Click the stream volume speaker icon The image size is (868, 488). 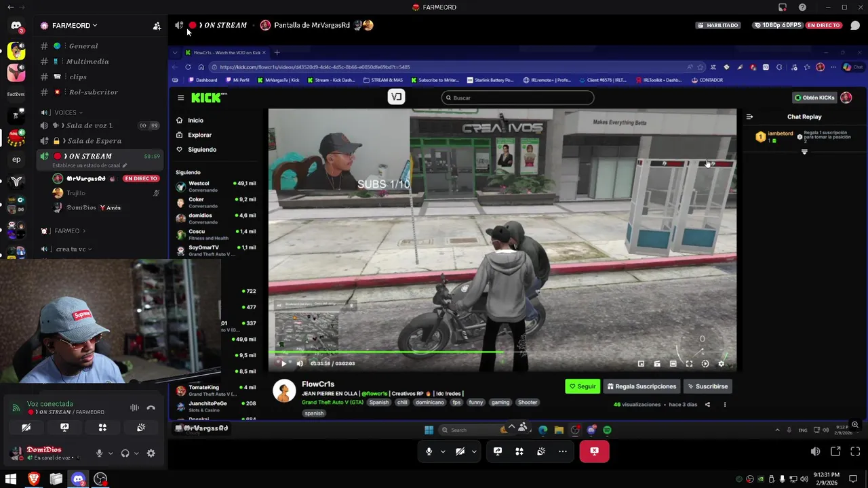tap(815, 451)
